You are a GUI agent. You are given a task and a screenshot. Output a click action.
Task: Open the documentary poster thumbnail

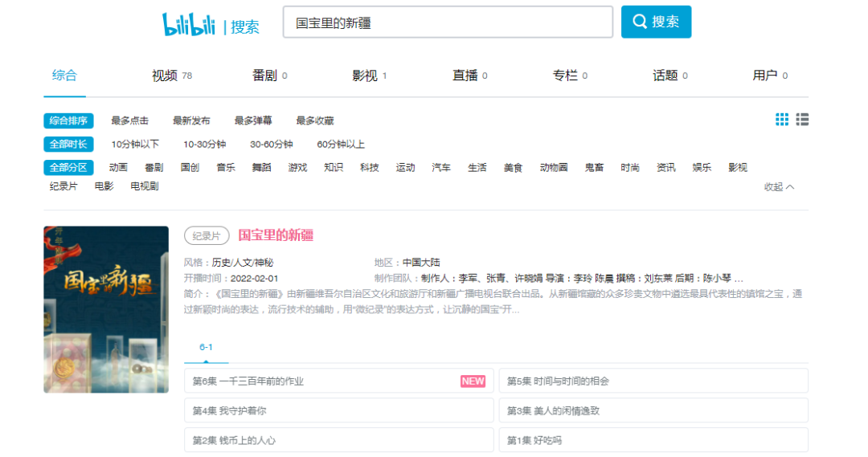click(x=106, y=309)
